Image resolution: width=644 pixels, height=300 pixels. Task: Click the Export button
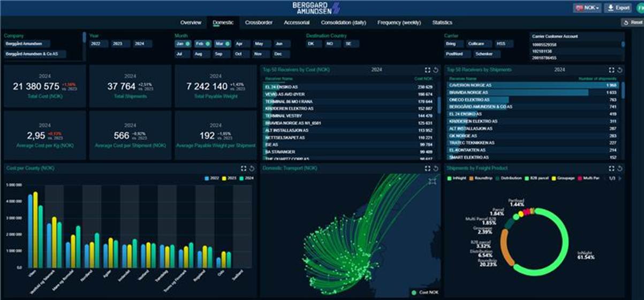(619, 8)
